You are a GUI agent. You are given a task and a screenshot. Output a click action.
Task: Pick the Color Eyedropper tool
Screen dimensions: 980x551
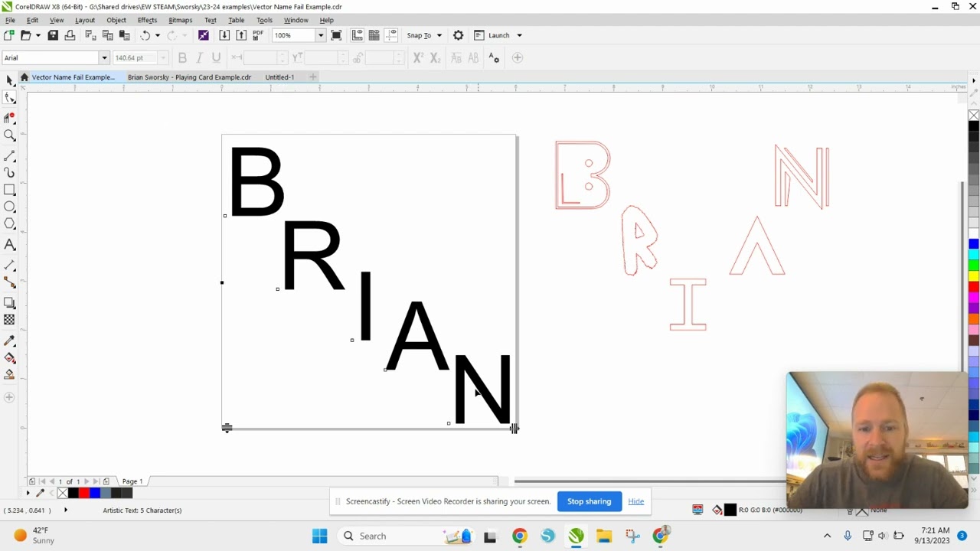pos(9,341)
